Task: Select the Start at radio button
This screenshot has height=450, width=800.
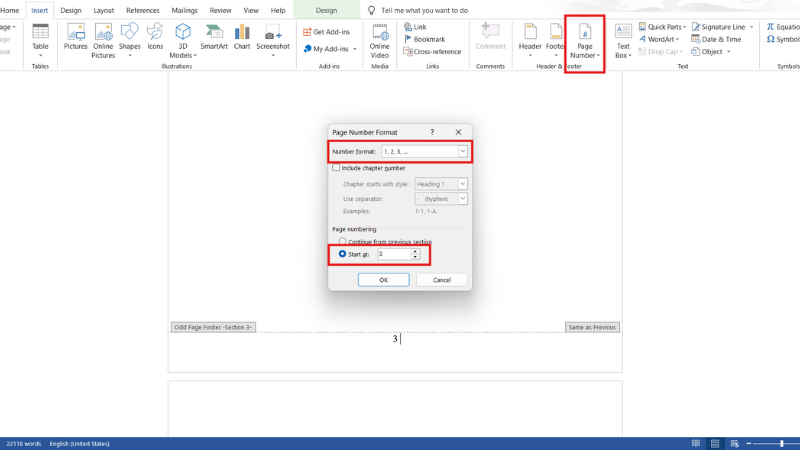Action: click(343, 254)
